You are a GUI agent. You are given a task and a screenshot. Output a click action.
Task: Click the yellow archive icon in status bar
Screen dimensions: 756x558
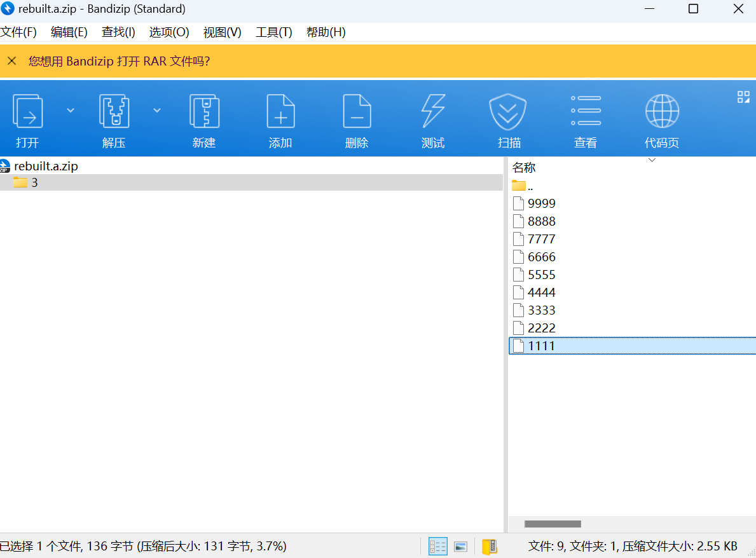(x=490, y=547)
